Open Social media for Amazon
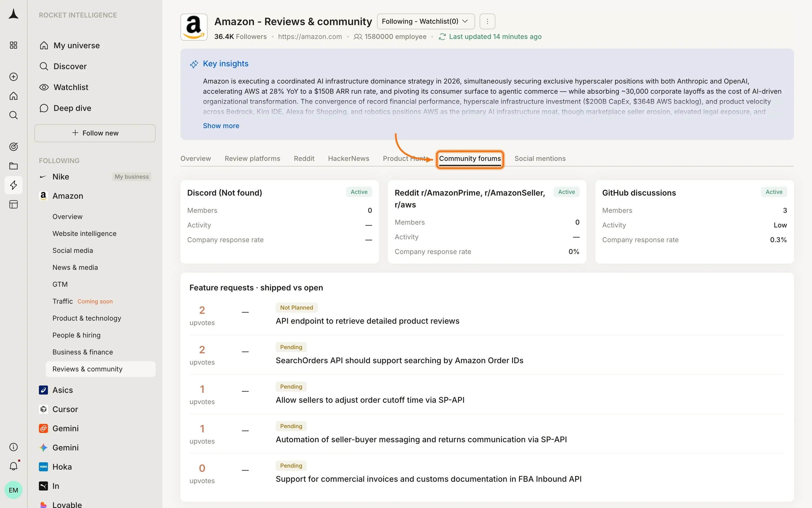Image resolution: width=812 pixels, height=508 pixels. click(x=72, y=251)
